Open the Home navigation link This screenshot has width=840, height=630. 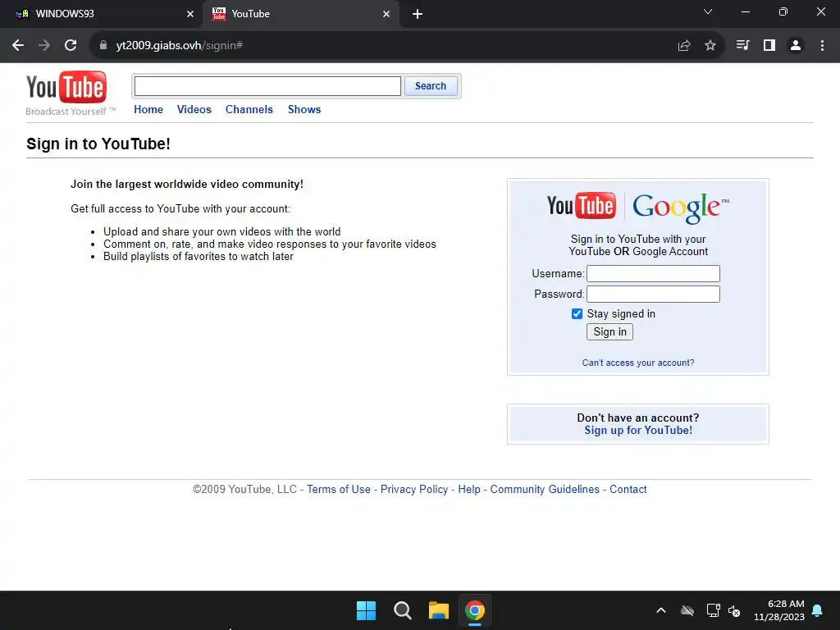click(148, 109)
